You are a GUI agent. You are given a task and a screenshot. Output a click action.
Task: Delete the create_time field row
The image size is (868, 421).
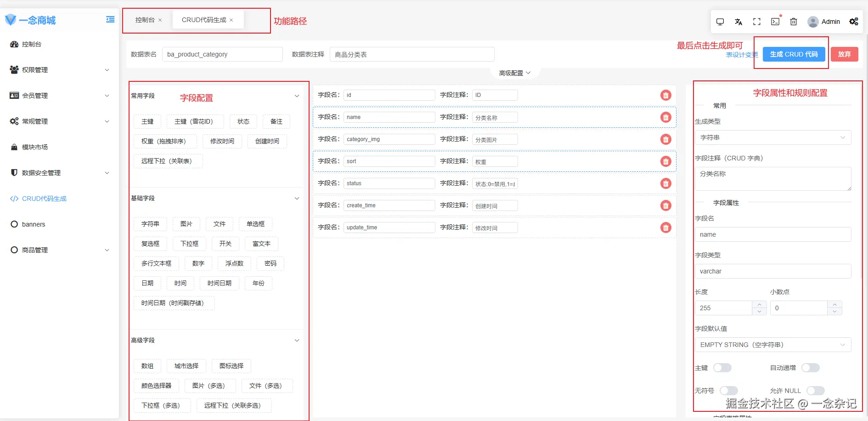coord(666,205)
